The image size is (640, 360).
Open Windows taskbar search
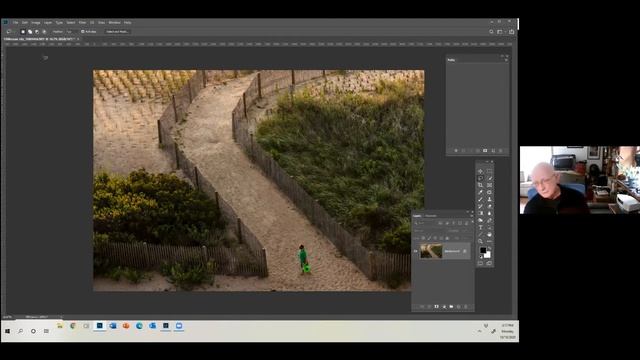click(x=20, y=331)
